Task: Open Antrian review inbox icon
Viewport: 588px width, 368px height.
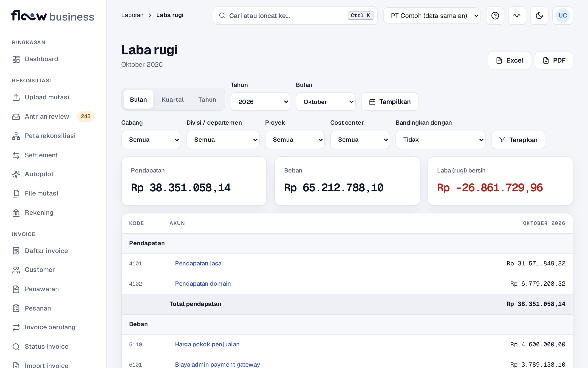Action: (x=16, y=117)
